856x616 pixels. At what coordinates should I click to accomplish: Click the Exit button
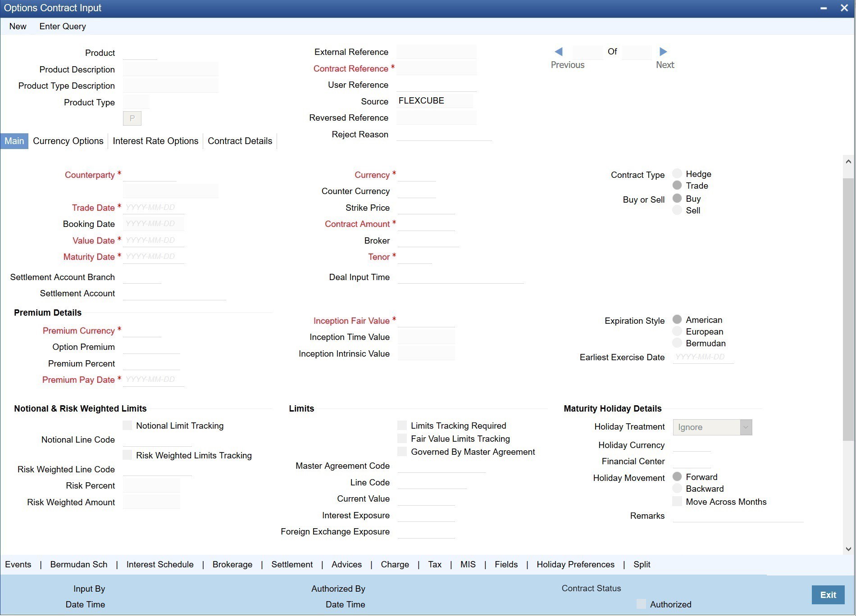coord(828,595)
